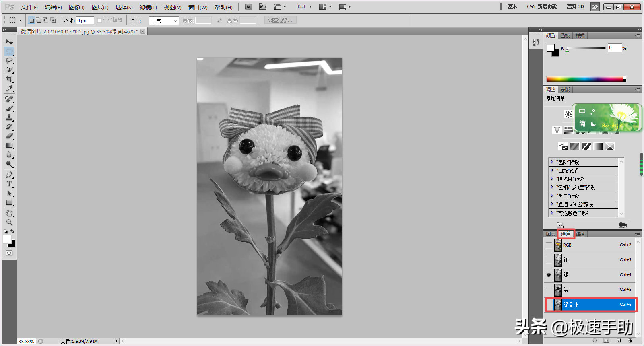Screen dimensions: 644x346
Task: Select the History Brush tool
Action: 9,127
